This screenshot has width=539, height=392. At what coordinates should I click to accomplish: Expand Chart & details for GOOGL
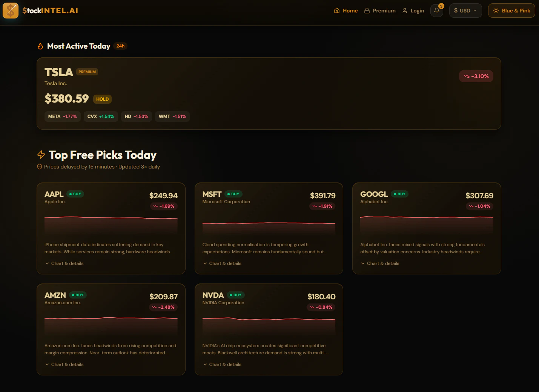[x=380, y=263]
